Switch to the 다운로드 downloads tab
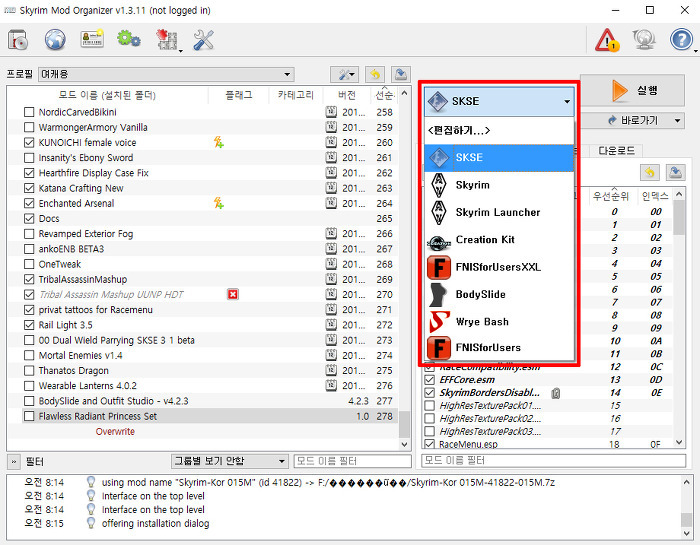 (x=616, y=150)
